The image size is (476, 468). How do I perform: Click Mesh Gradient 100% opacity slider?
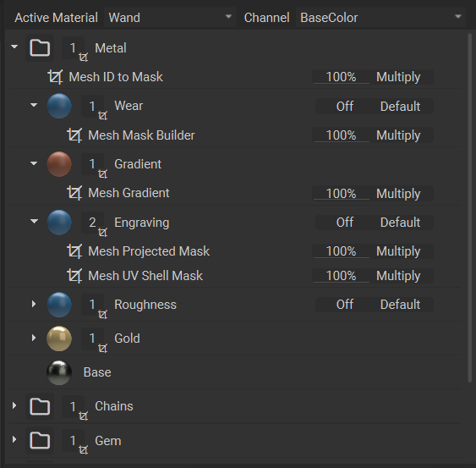tap(342, 194)
